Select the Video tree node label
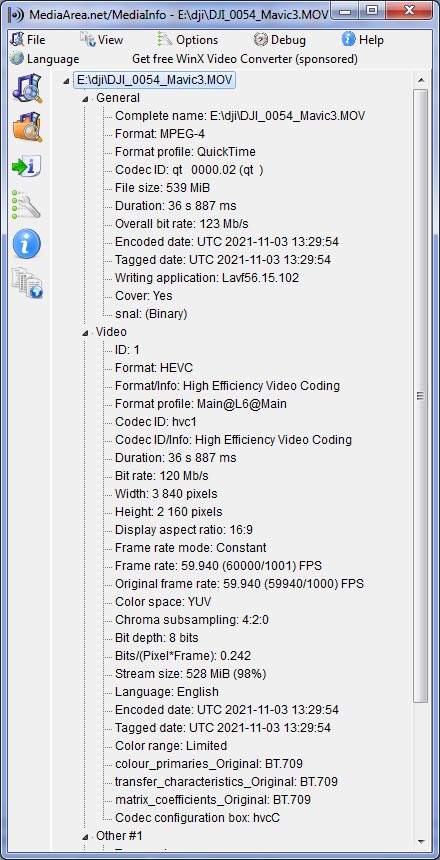This screenshot has width=440, height=860. click(x=111, y=332)
